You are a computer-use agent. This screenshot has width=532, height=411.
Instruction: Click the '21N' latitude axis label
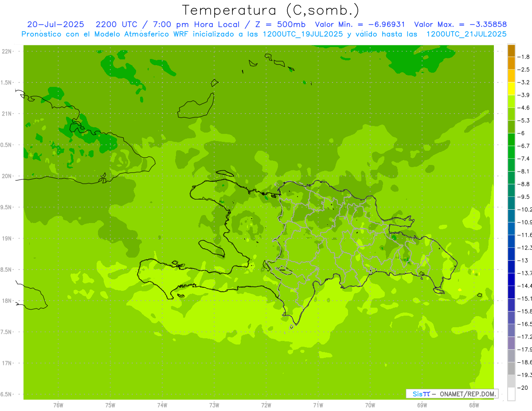[x=7, y=114]
